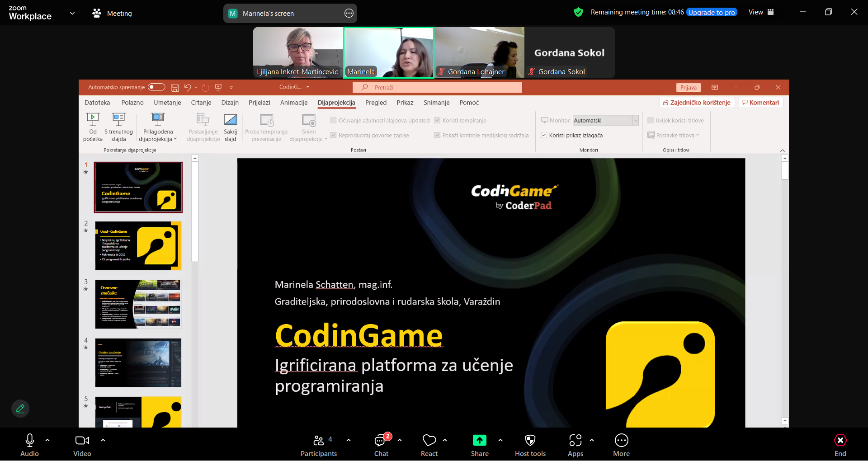Screen dimensions: 868x461
Task: Open React emoji menu
Action: point(429,445)
